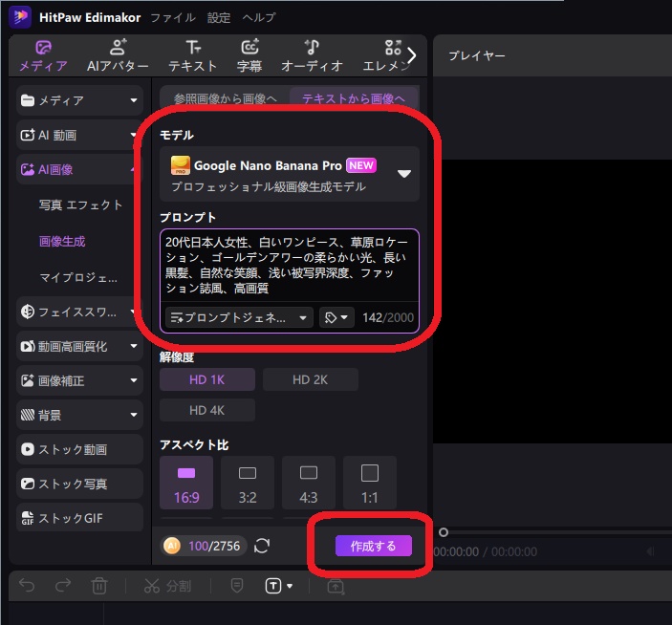Click into the prompt text field
Screen dimensions: 672x625
pyautogui.click(x=290, y=265)
